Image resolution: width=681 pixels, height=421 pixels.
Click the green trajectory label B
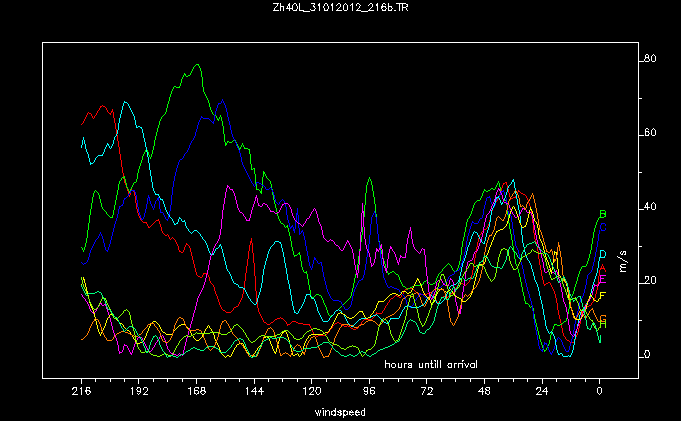[602, 214]
